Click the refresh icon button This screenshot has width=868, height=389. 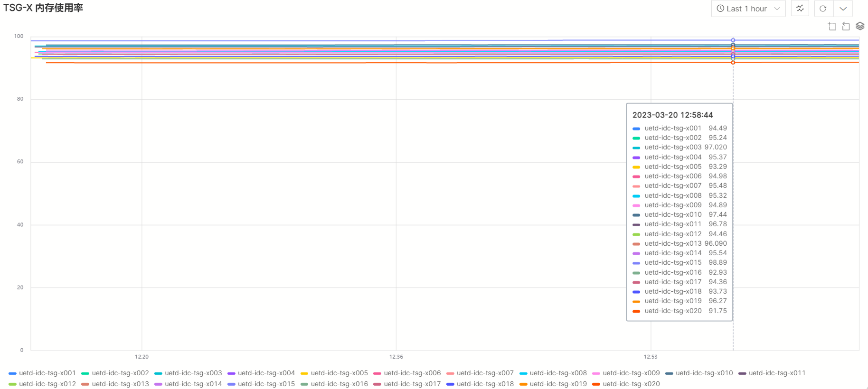coord(823,9)
